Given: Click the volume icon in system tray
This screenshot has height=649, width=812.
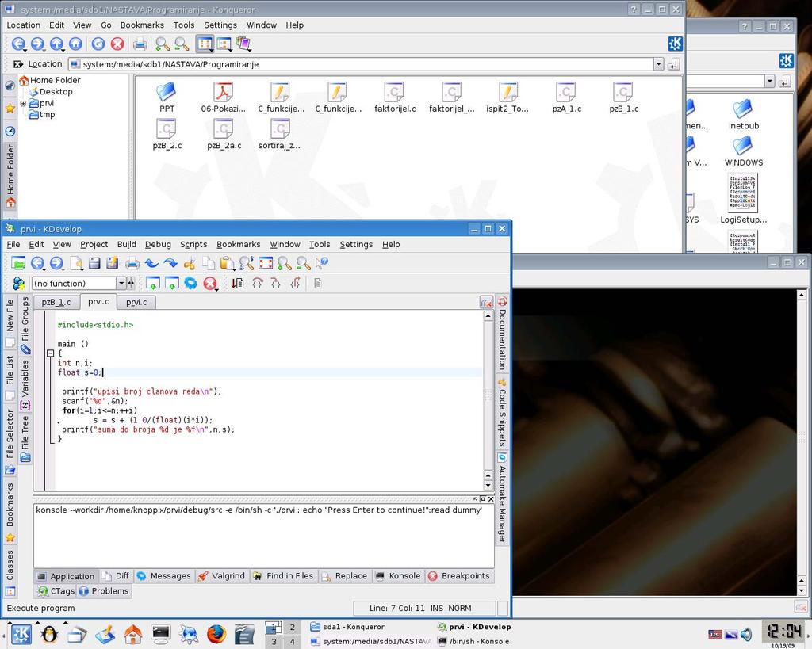Looking at the screenshot, I should (x=746, y=634).
